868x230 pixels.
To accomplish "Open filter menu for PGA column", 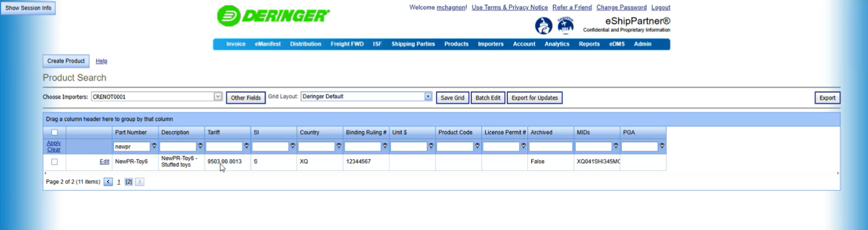I will click(x=662, y=146).
